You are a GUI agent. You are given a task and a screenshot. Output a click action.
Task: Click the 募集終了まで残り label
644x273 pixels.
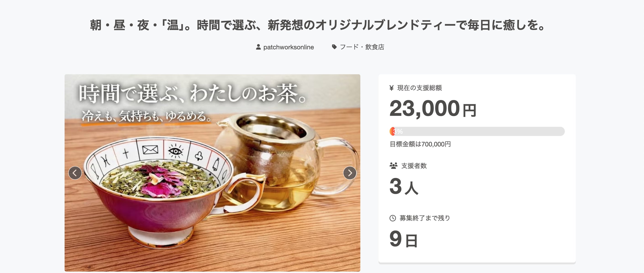pos(424,218)
